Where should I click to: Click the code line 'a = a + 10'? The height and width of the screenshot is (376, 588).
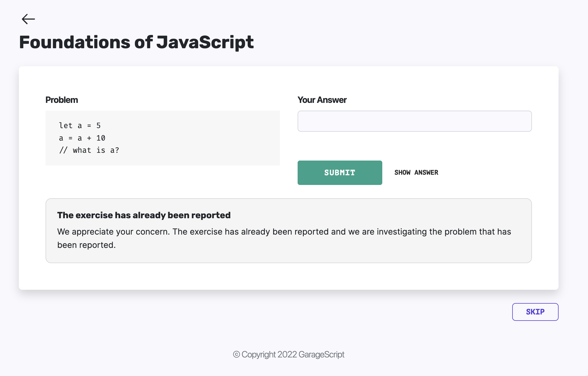82,138
